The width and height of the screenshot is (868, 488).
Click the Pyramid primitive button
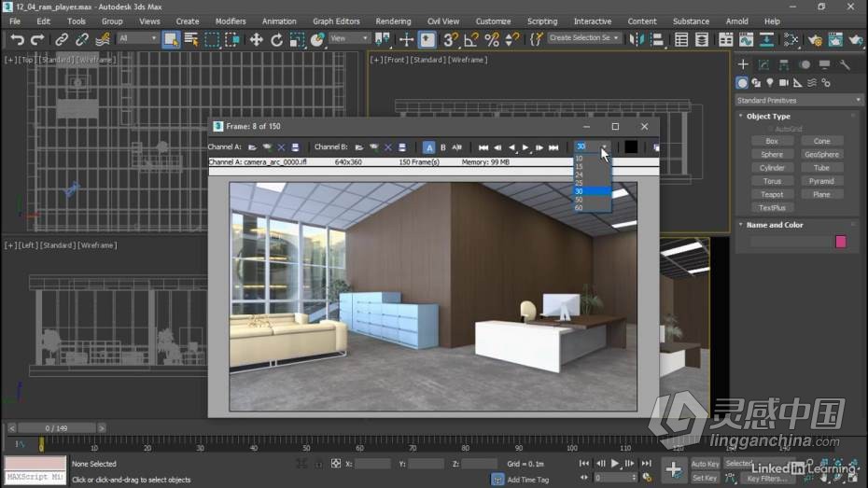(x=821, y=181)
